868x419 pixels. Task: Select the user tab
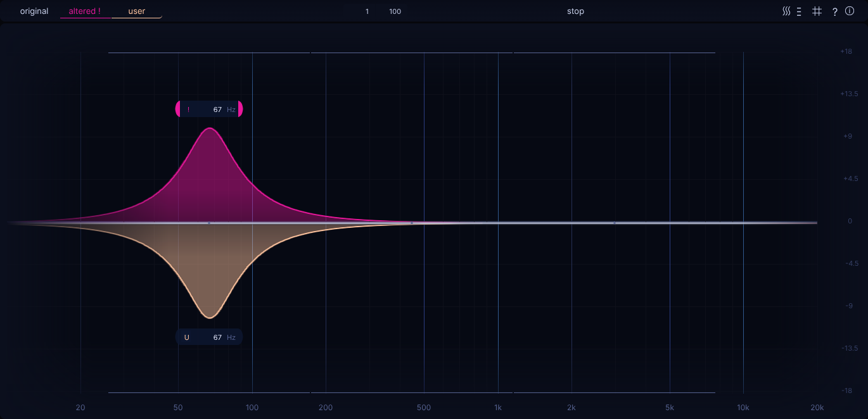tap(136, 11)
